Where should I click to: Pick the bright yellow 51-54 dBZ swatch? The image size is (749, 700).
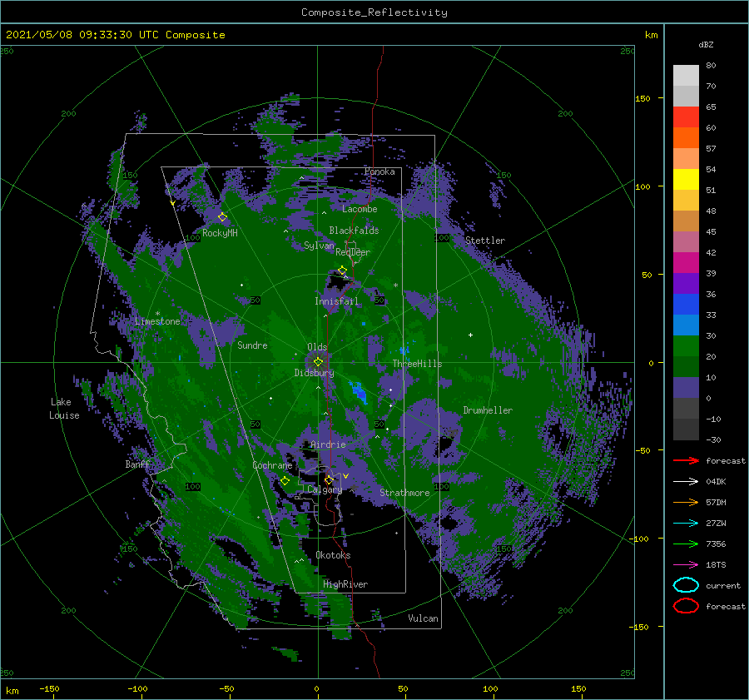coord(686,180)
